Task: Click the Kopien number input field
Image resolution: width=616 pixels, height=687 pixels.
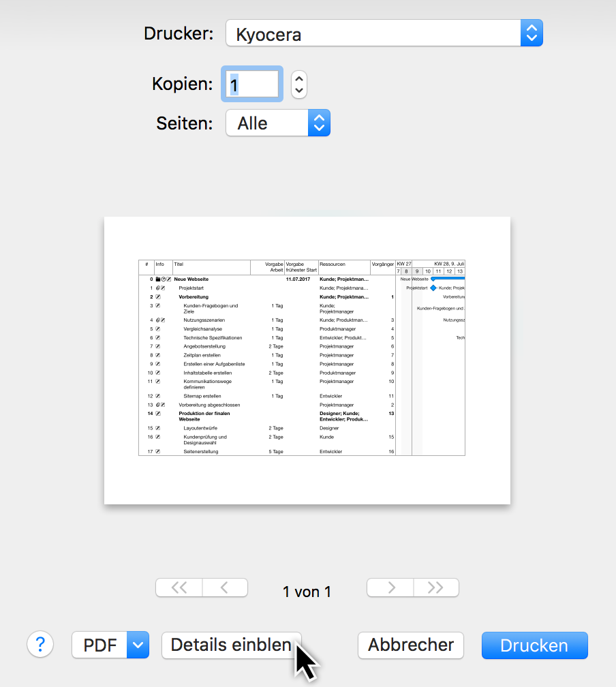Action: coord(251,85)
